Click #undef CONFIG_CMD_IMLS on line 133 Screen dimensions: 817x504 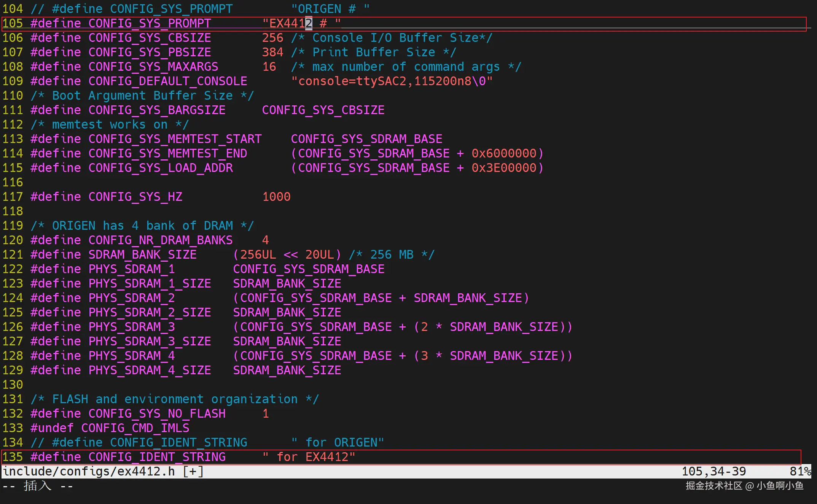110,428
